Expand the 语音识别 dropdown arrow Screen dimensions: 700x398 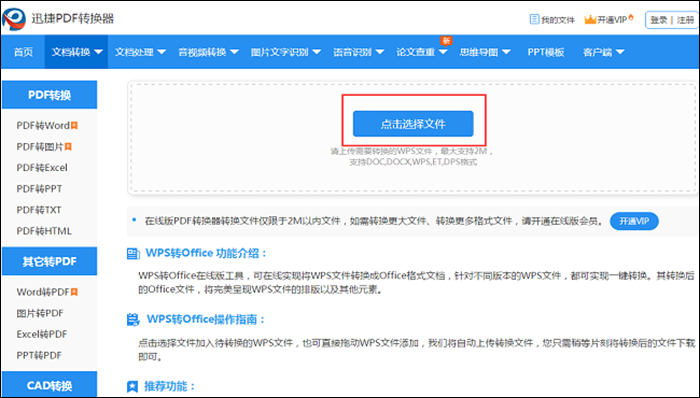point(380,52)
